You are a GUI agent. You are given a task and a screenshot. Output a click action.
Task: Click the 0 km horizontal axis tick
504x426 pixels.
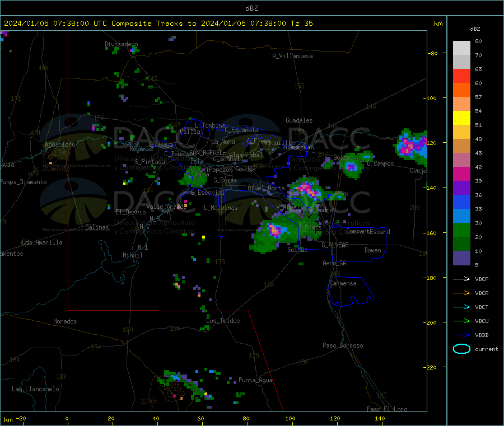[x=67, y=419]
